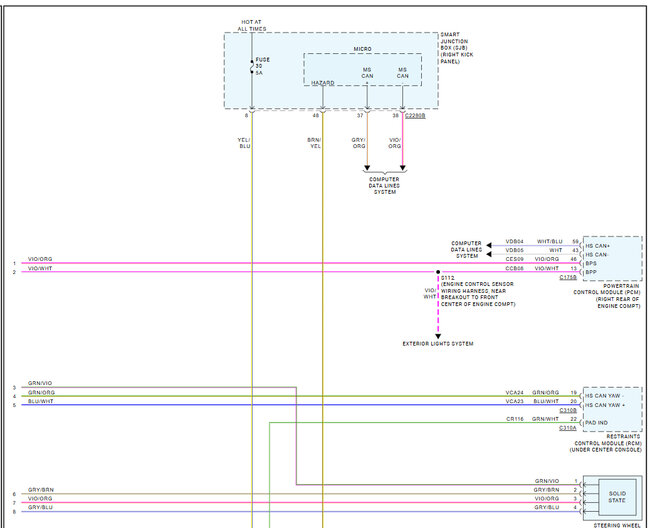650x528 pixels.
Task: Select the VCA23 circuit code
Action: [x=514, y=402]
